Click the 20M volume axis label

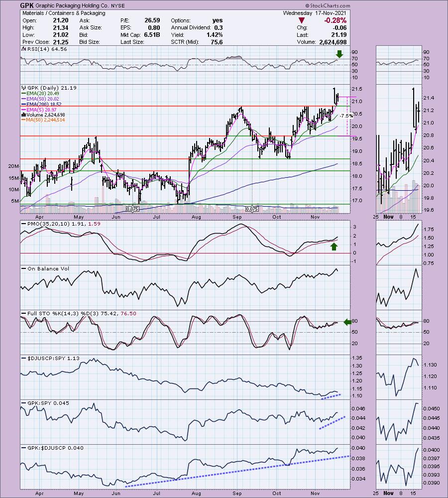[x=13, y=166]
